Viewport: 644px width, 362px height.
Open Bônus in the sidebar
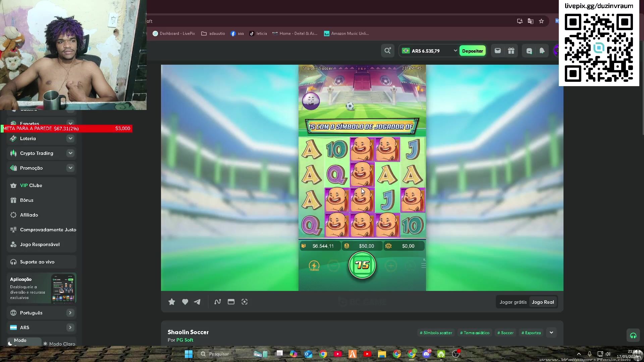(42, 200)
